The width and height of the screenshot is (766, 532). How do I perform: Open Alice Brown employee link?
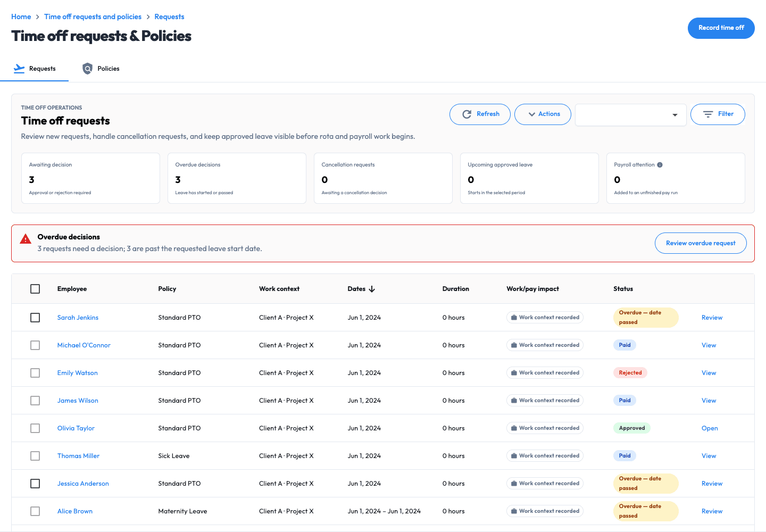[x=75, y=511]
